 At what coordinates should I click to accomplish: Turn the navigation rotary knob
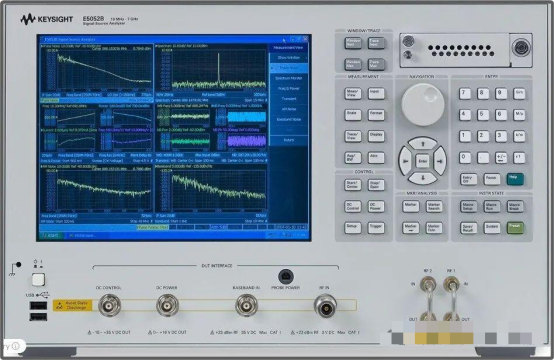click(423, 105)
